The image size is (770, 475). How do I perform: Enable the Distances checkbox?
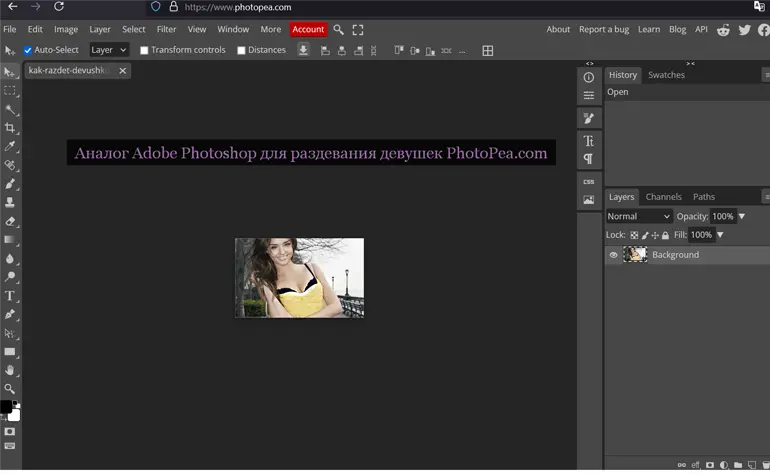pyautogui.click(x=241, y=50)
